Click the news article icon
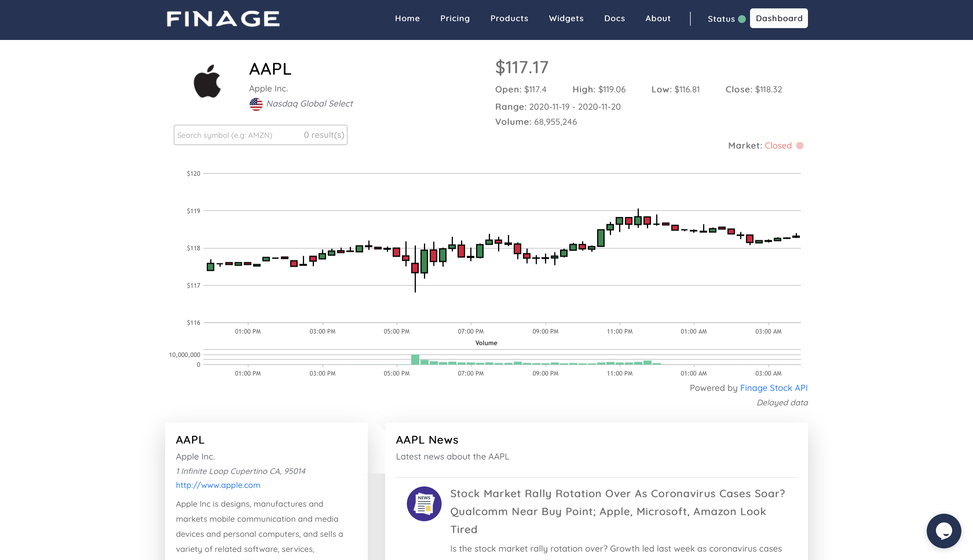 (x=424, y=504)
